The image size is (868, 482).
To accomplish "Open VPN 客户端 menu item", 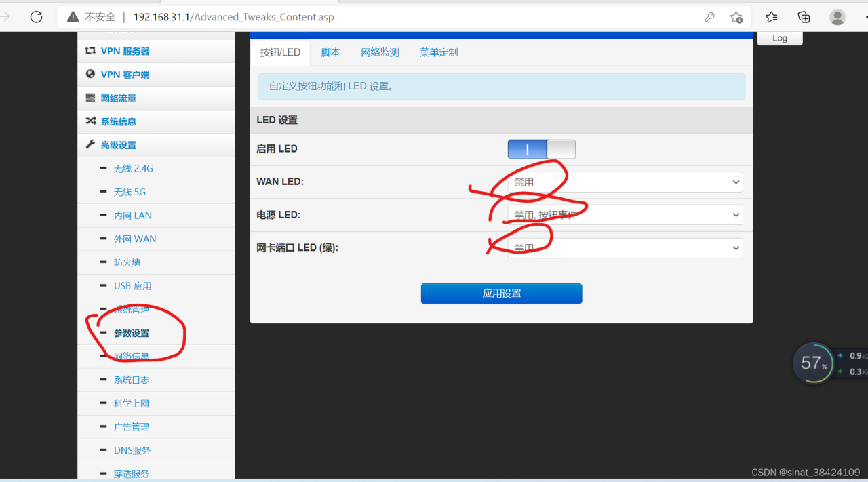I will click(x=125, y=75).
